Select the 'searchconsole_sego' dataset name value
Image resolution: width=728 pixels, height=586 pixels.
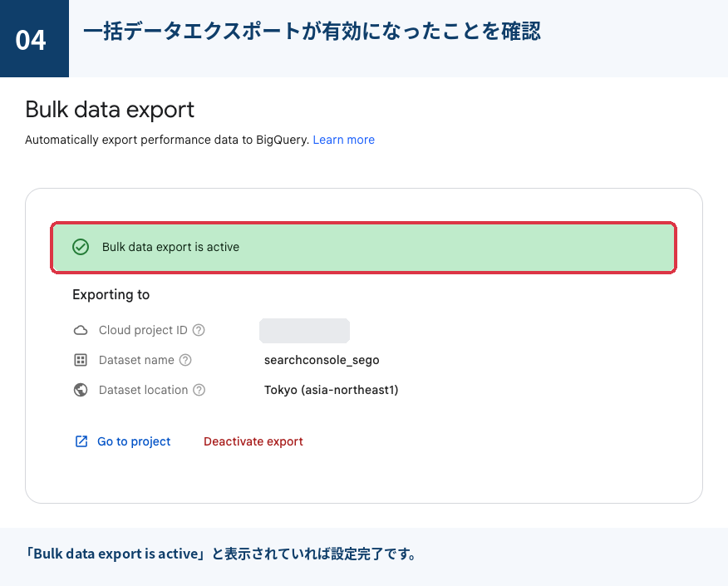[322, 361]
